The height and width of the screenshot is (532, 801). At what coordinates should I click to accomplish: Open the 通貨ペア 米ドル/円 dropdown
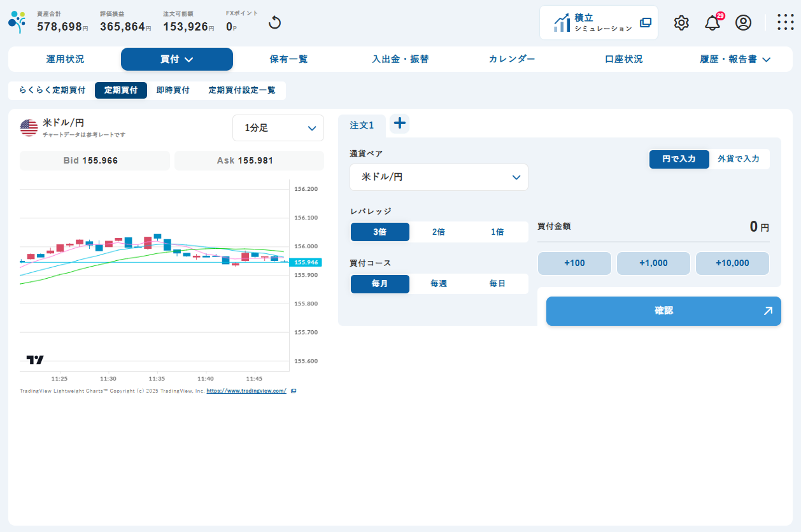tap(439, 177)
